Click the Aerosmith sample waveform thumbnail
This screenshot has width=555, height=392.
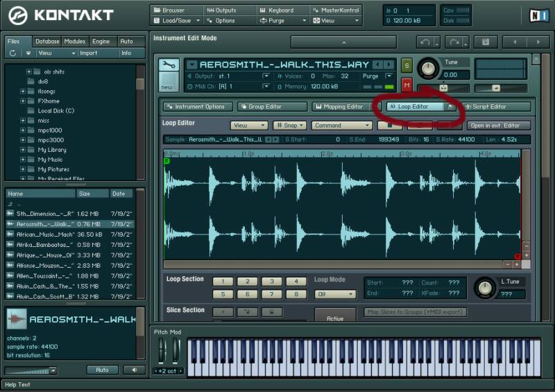pyautogui.click(x=17, y=318)
